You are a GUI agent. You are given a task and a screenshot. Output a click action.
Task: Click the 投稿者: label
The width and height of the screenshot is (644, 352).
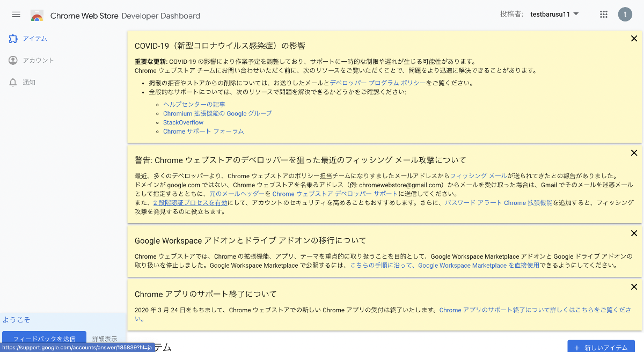[x=511, y=14]
